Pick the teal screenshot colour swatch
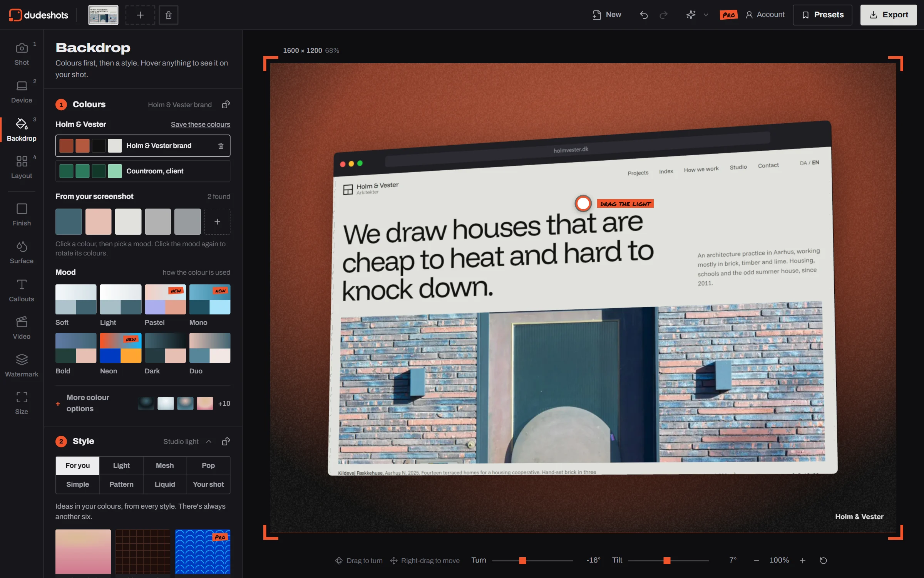This screenshot has width=924, height=578. [69, 222]
